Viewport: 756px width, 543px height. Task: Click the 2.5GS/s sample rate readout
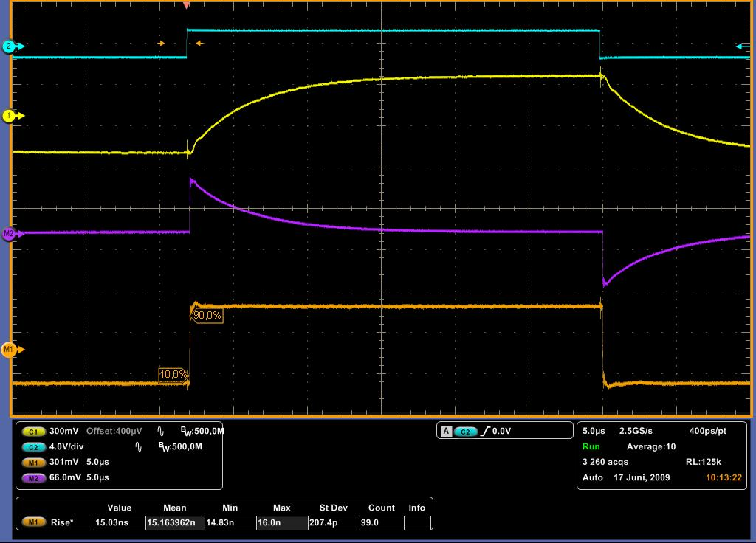coord(636,431)
